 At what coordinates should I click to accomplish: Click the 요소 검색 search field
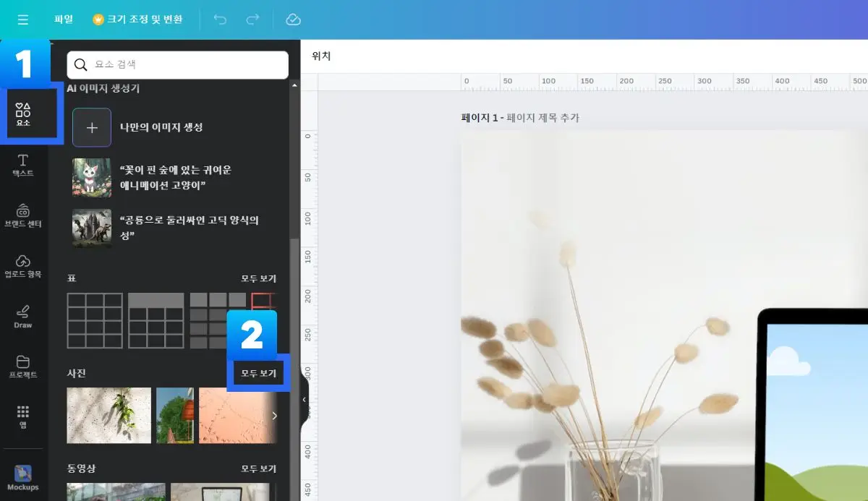(177, 64)
